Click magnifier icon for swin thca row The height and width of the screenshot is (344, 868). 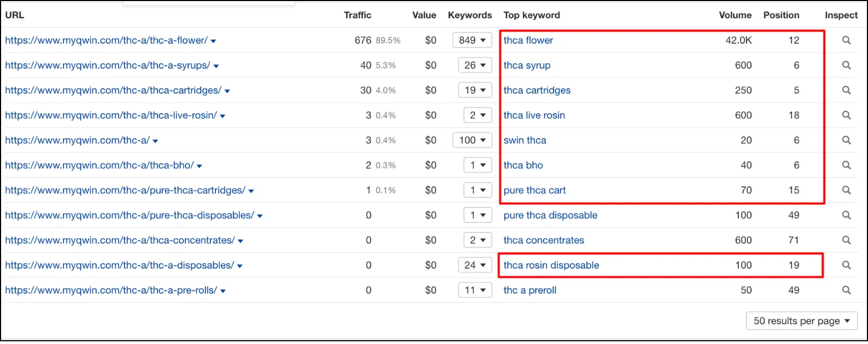[x=846, y=140]
